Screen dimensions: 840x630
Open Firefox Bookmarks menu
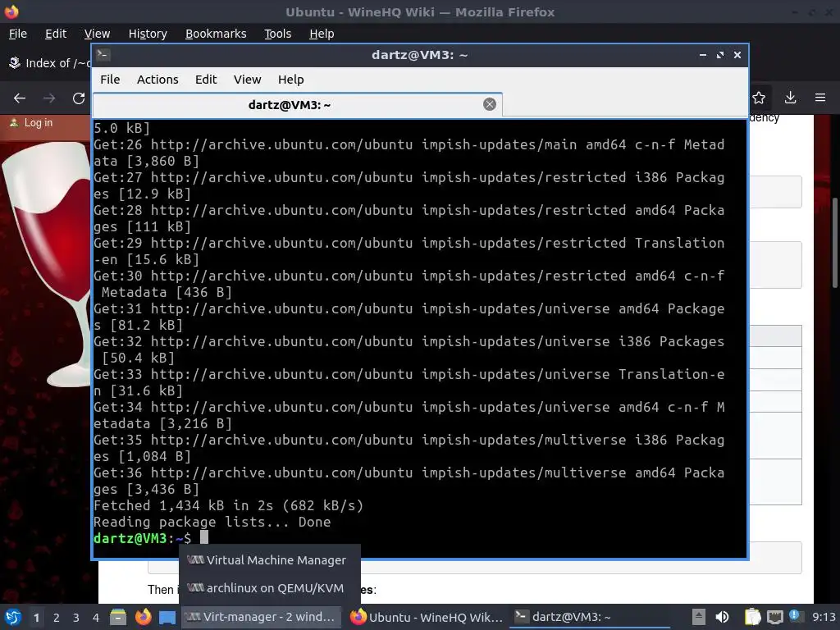(x=216, y=34)
